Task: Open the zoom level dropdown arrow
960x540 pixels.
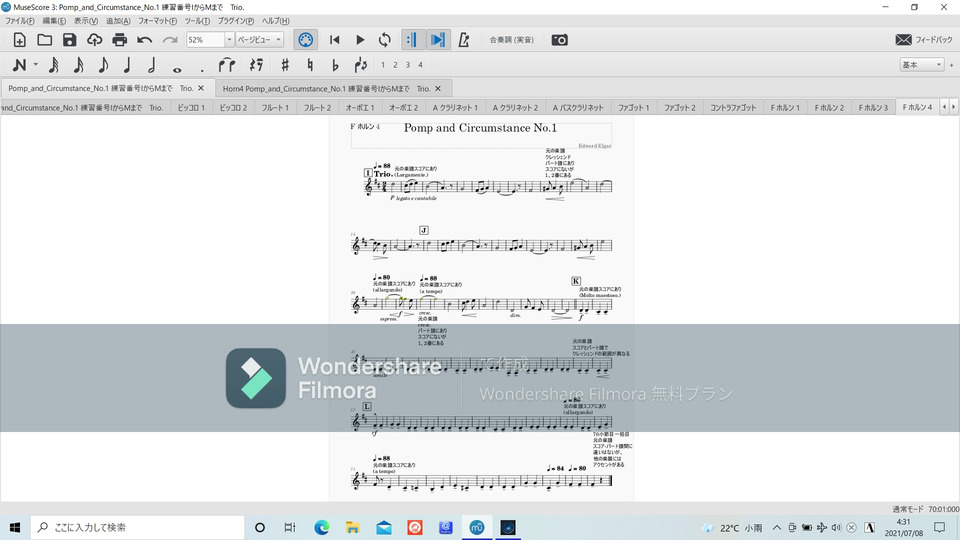Action: click(x=229, y=40)
